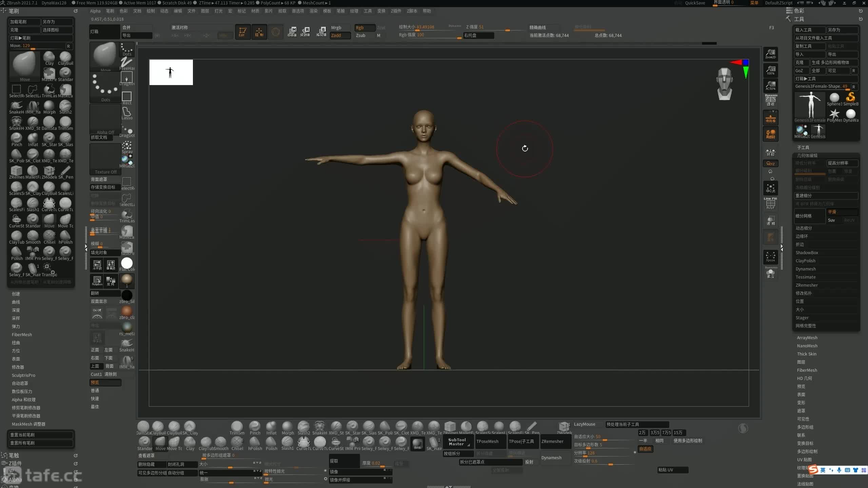Select the Move axis (移动轴) gizmo icon

pyautogui.click(x=292, y=32)
